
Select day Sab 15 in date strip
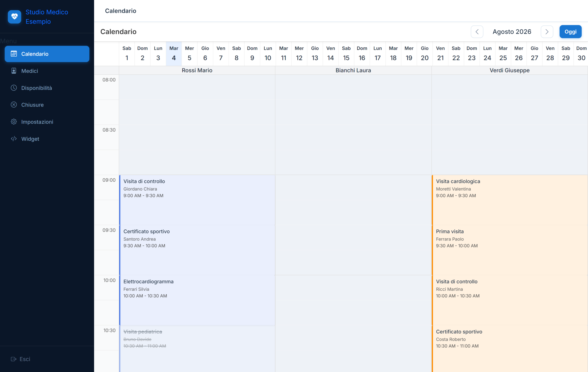tap(346, 54)
